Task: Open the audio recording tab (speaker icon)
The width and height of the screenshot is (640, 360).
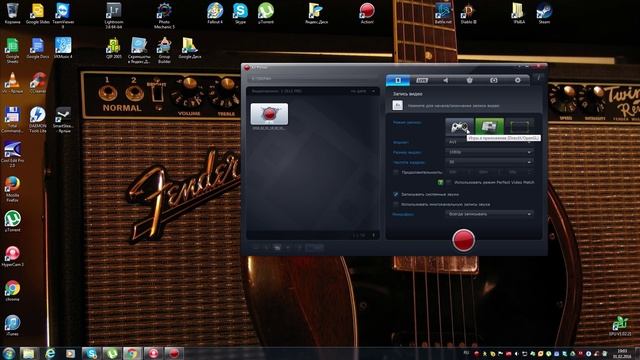Action: (x=446, y=80)
